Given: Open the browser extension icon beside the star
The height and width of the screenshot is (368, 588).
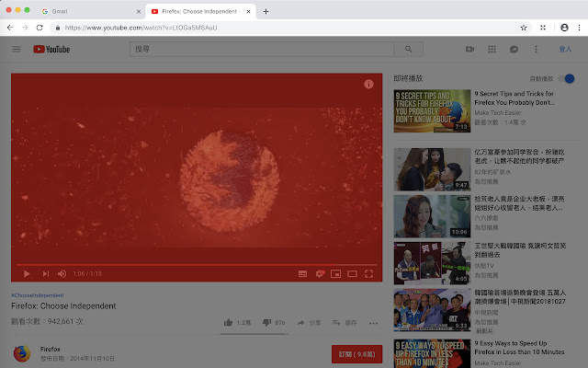Looking at the screenshot, I should pos(543,28).
